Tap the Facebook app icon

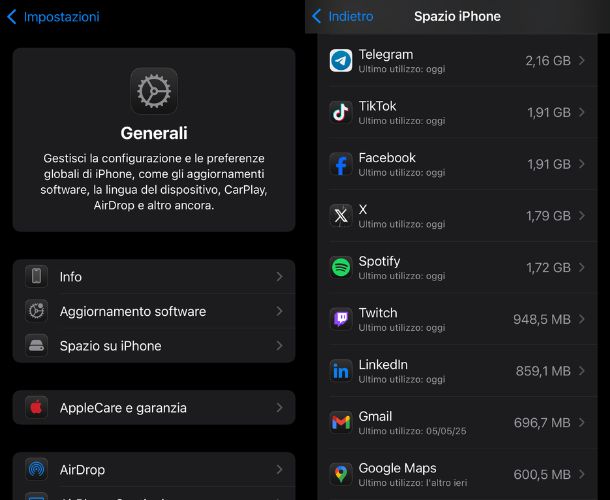(341, 164)
